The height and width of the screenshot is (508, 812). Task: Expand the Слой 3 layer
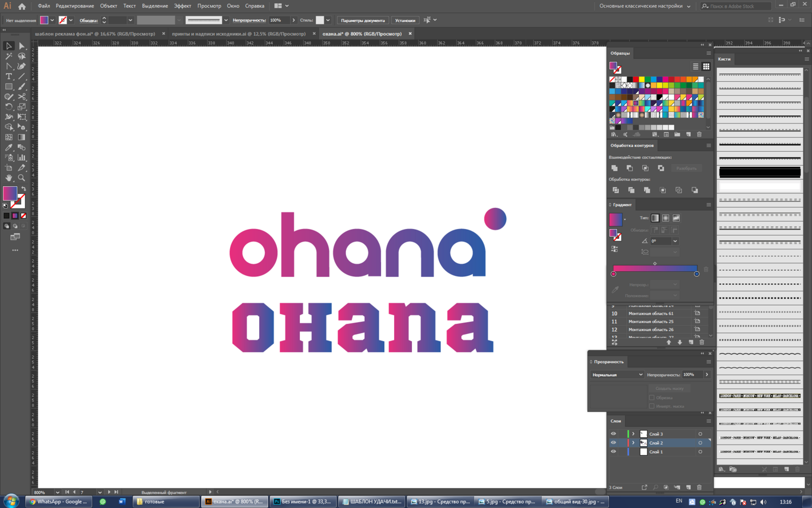pos(633,434)
